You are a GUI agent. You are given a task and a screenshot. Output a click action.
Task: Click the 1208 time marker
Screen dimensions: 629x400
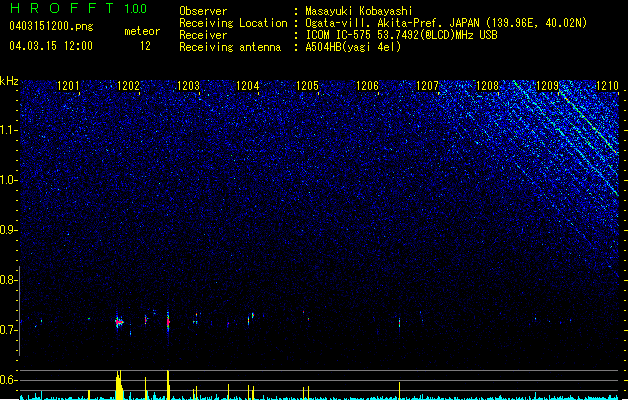click(487, 86)
